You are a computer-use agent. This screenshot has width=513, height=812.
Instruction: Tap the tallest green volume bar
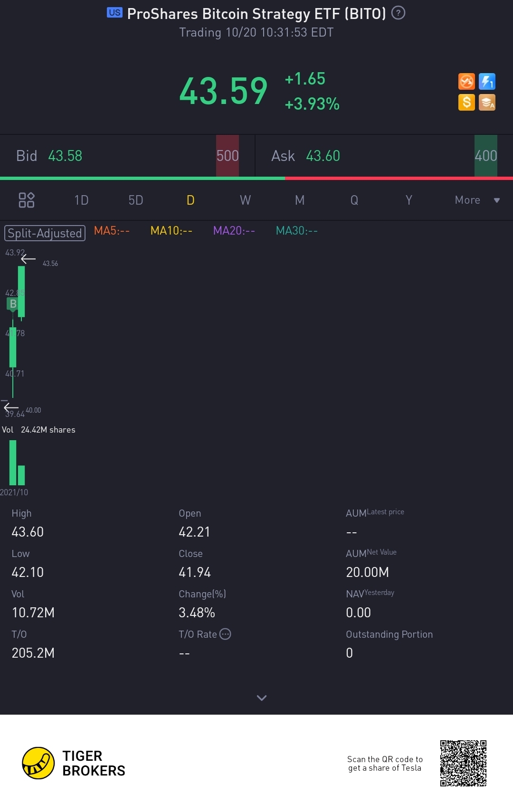(13, 463)
